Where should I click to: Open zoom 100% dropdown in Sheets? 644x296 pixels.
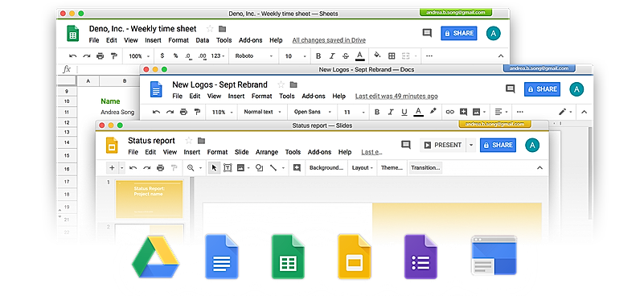click(139, 56)
